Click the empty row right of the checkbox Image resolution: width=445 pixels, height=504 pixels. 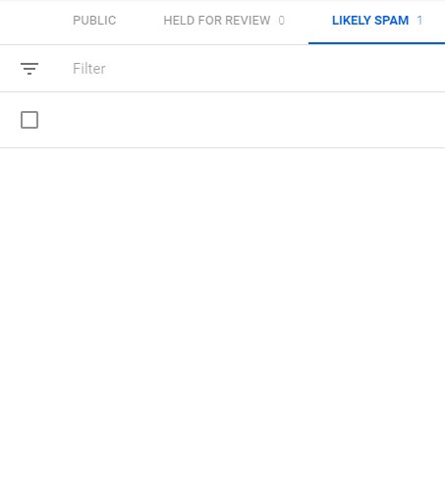tap(242, 120)
